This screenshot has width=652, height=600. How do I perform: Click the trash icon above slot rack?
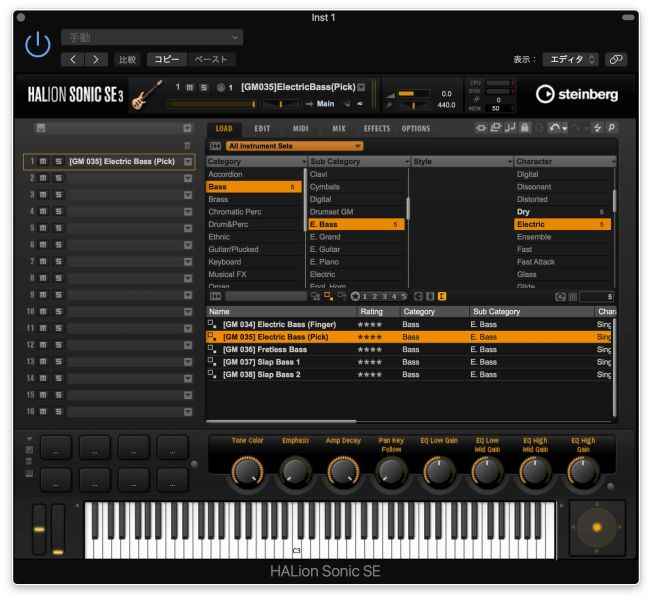coord(187,146)
